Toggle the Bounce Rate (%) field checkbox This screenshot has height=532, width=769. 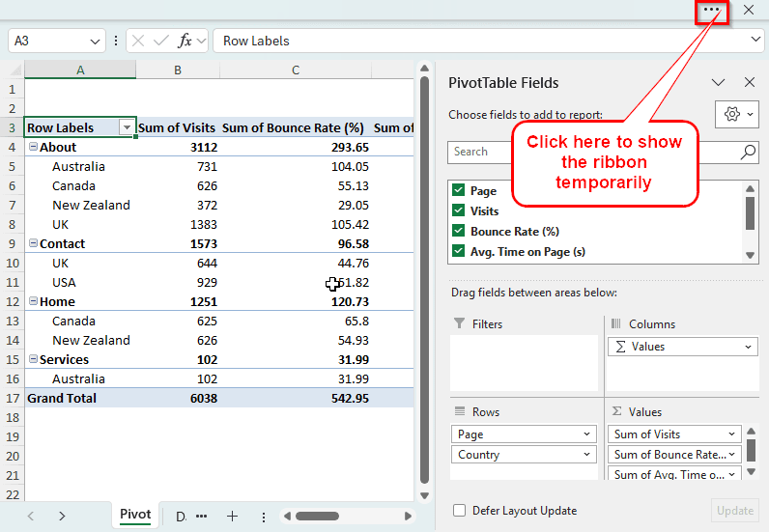pos(459,231)
